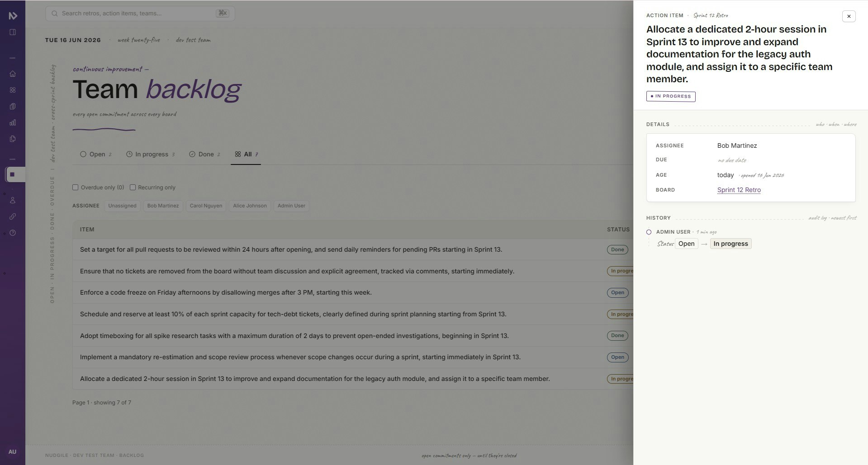Click Done status badge on pull requests row

coord(617,249)
